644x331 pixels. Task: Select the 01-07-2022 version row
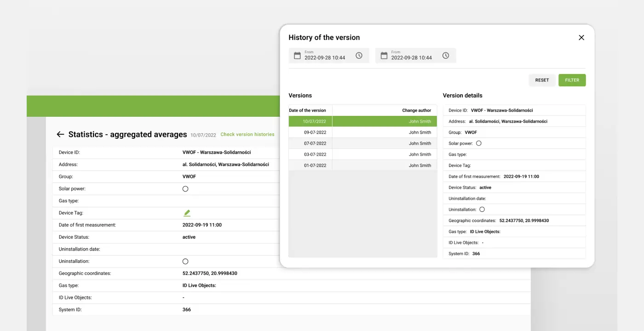click(362, 165)
